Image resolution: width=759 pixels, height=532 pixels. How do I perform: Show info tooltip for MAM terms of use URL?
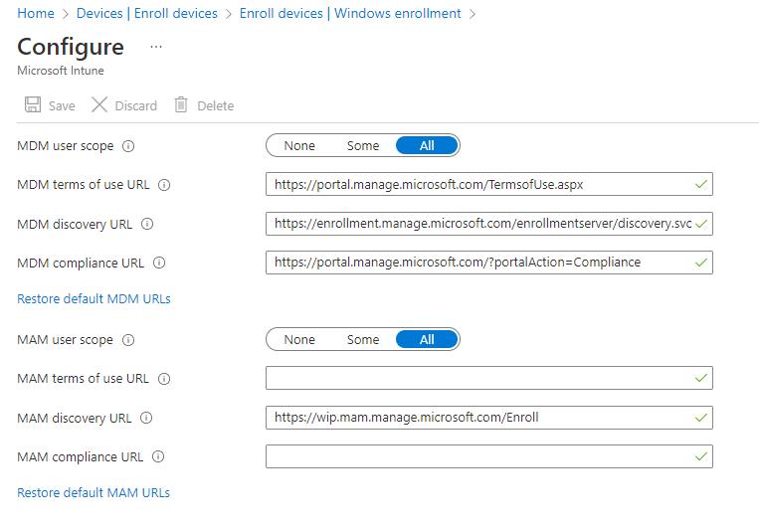click(x=164, y=379)
